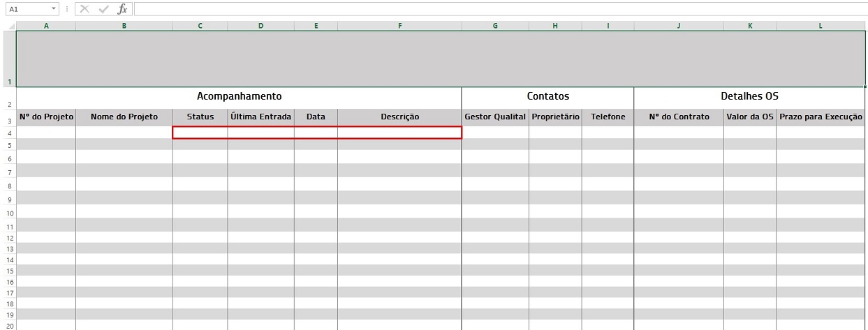Select column J header
Viewport: 868px width, 330px height.
point(679,26)
